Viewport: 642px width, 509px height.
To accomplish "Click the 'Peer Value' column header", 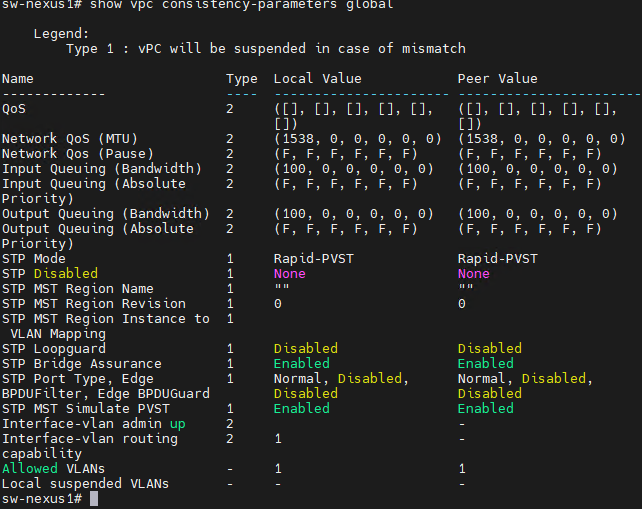I will click(x=497, y=78).
